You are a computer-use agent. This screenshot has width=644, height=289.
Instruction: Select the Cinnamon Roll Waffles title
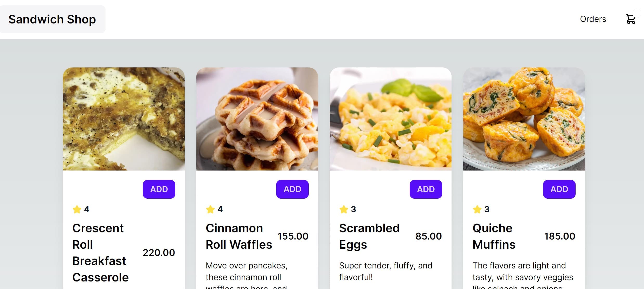point(239,236)
